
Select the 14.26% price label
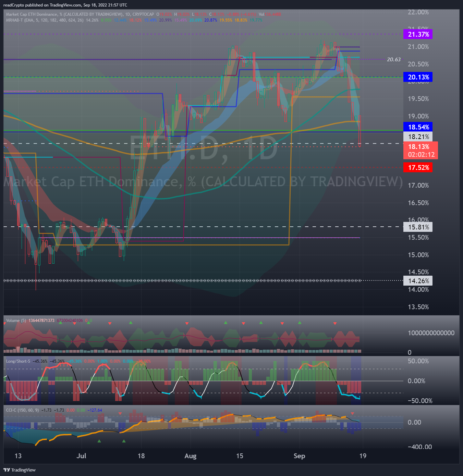(x=418, y=281)
